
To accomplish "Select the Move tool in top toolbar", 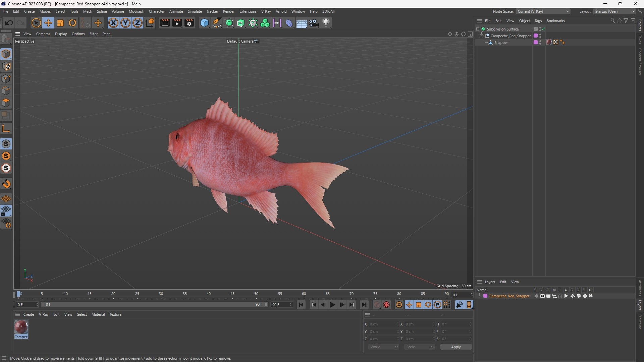I will [x=48, y=23].
